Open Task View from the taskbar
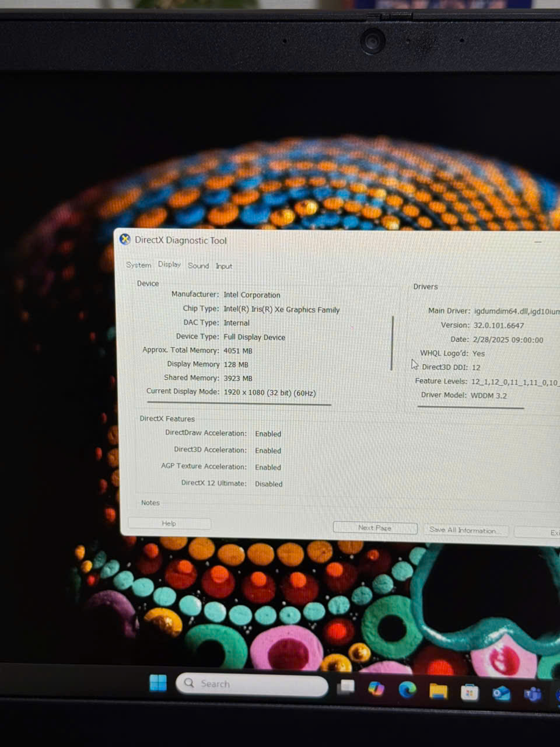 346,687
